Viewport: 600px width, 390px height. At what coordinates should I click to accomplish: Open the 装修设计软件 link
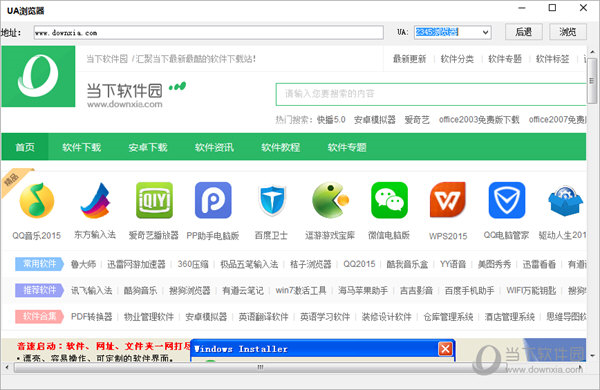point(386,317)
